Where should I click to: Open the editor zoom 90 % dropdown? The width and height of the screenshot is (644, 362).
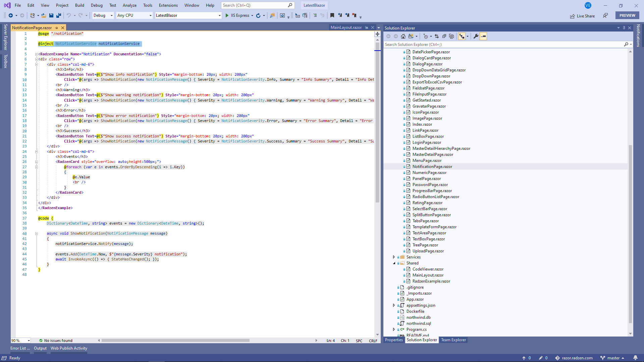(x=21, y=341)
